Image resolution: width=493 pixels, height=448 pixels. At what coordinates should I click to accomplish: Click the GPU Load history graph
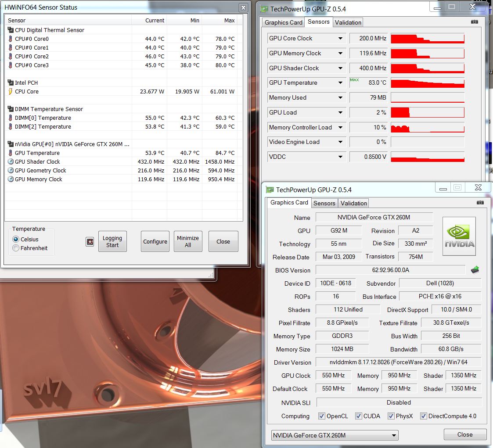pyautogui.click(x=428, y=112)
